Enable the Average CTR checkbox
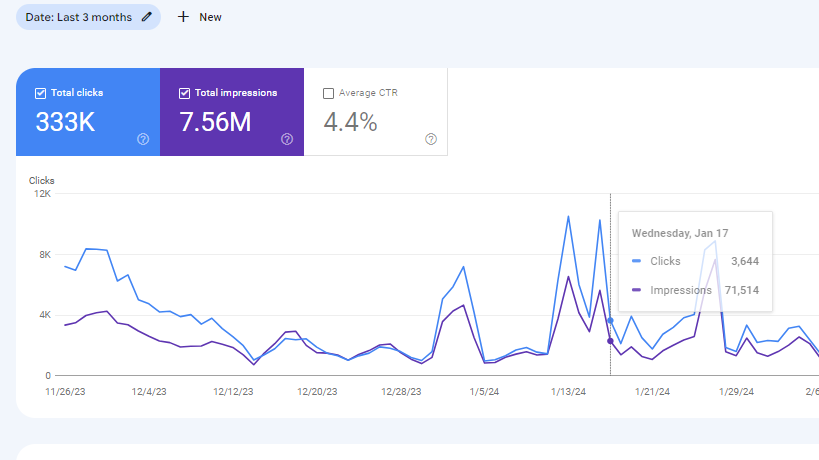 [x=329, y=93]
